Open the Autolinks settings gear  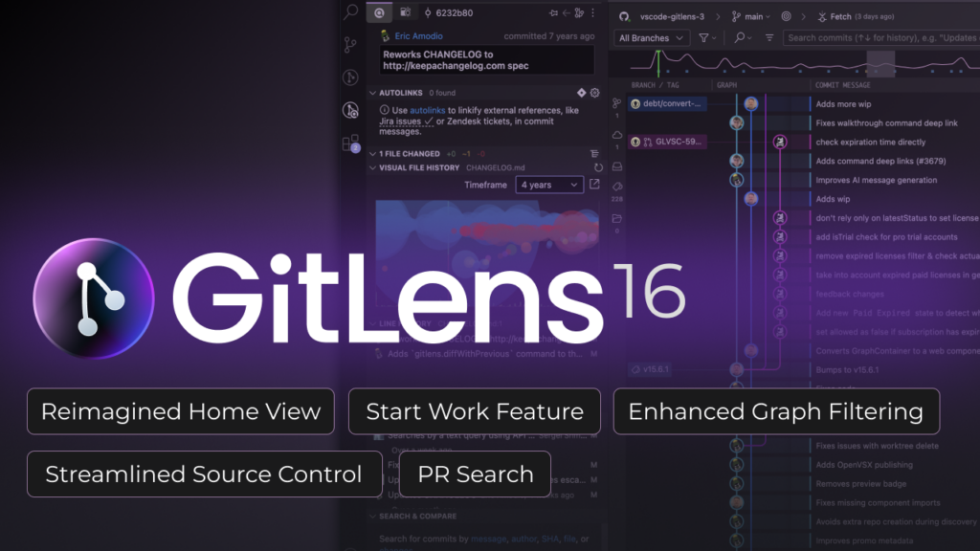click(x=594, y=92)
